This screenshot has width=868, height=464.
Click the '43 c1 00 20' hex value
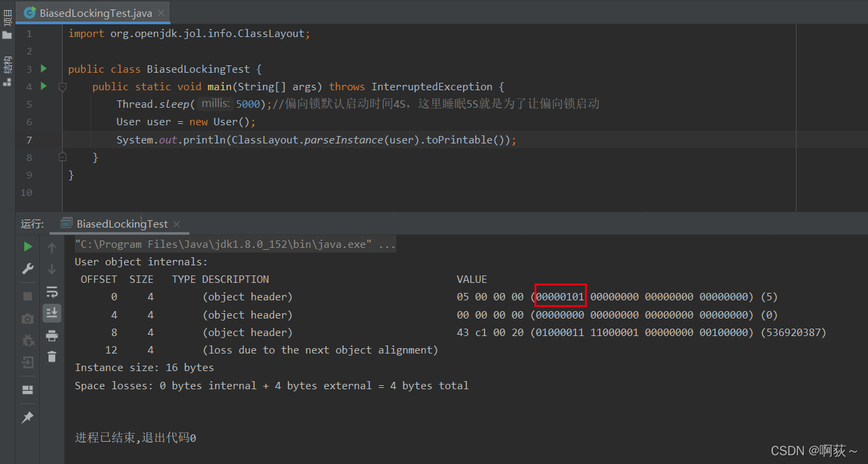tap(490, 333)
